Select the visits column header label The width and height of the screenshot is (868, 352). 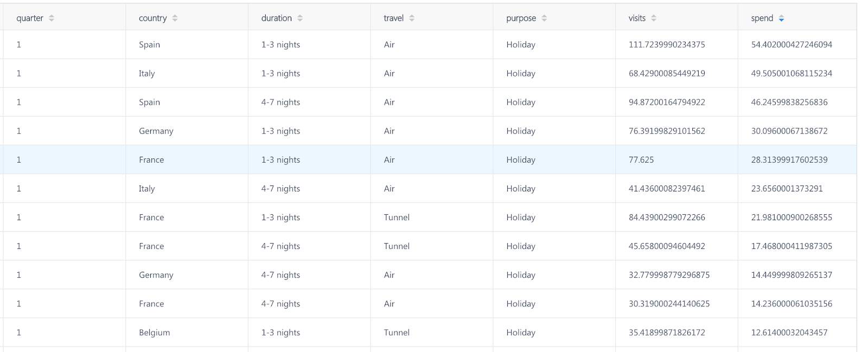coord(637,18)
